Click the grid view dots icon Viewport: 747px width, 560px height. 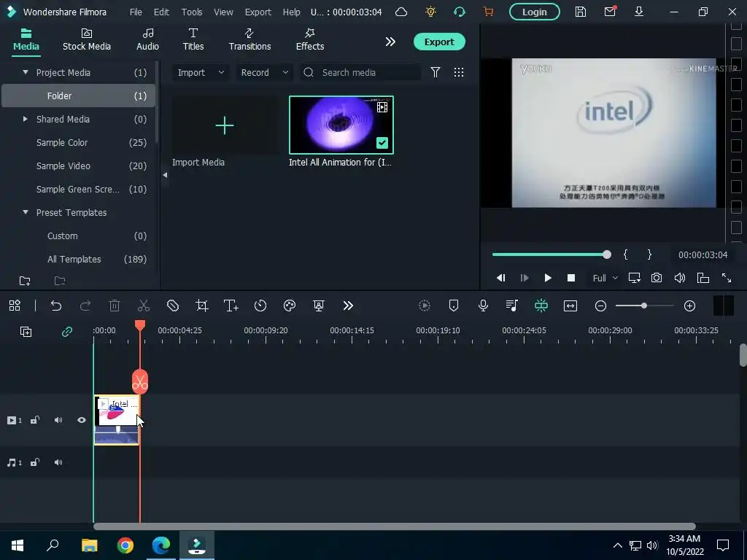459,72
